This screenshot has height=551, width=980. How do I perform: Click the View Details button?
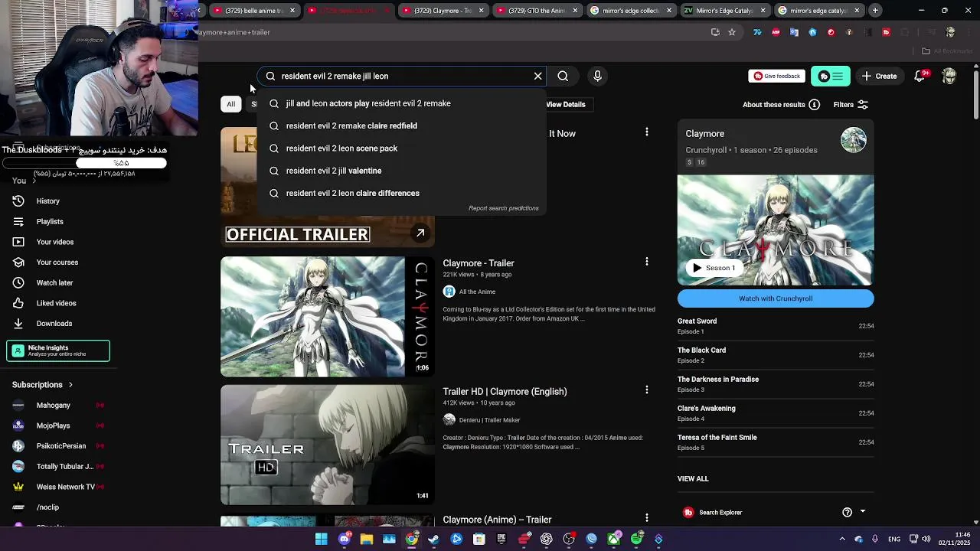click(565, 104)
